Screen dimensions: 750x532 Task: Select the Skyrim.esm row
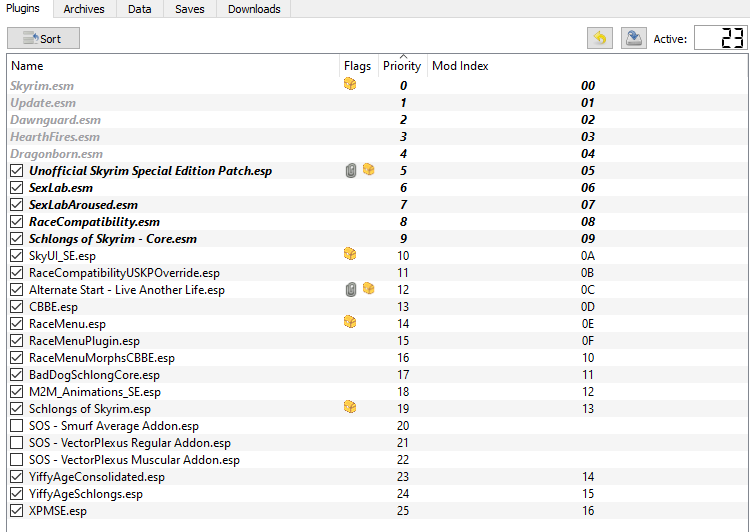pyautogui.click(x=377, y=86)
